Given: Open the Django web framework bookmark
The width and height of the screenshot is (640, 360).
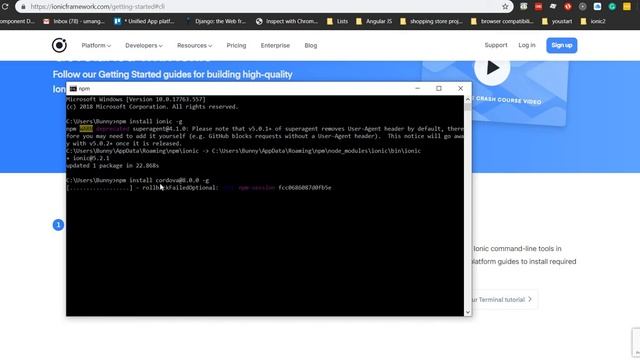Looking at the screenshot, I should tap(216, 21).
